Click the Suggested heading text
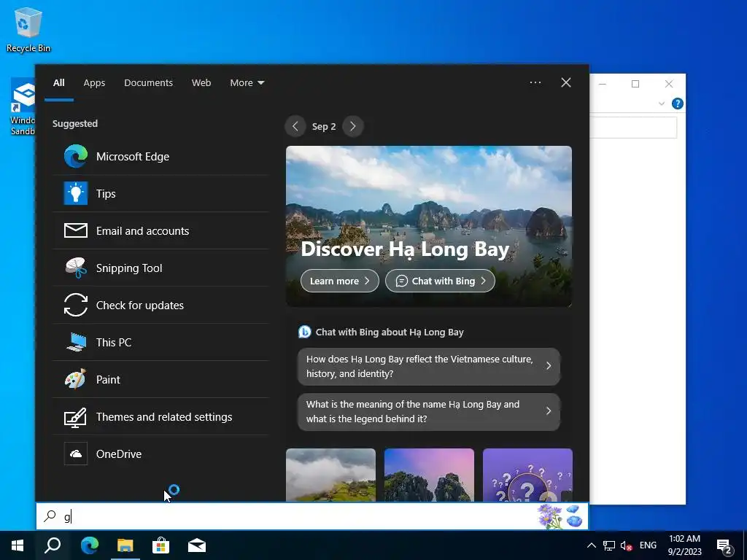 point(75,123)
